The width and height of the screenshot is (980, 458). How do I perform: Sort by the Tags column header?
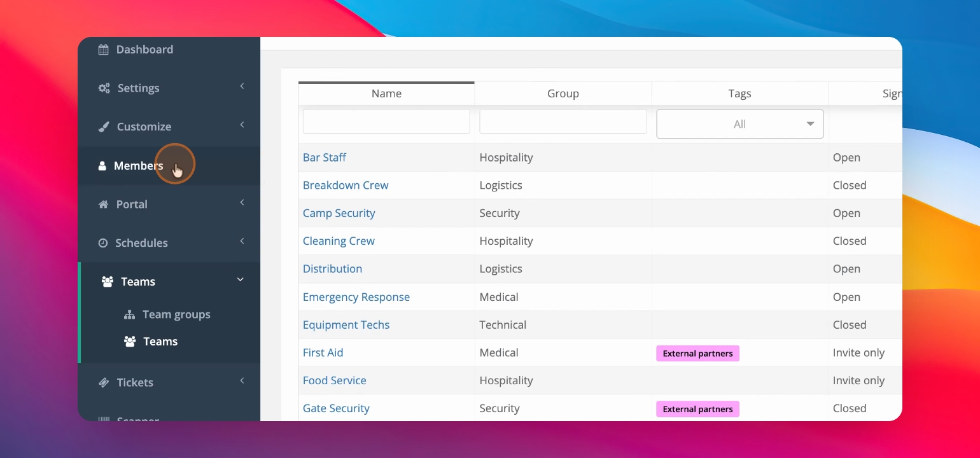point(739,94)
